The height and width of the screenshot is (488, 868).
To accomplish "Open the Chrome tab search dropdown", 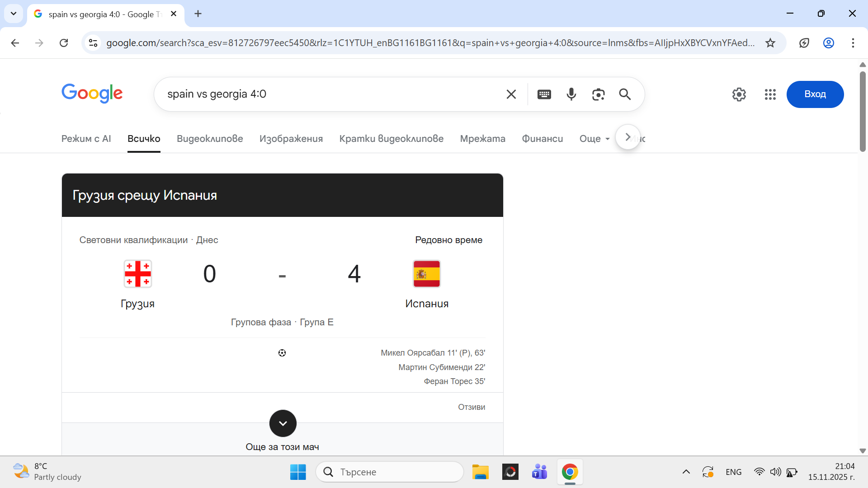I will click(x=14, y=14).
